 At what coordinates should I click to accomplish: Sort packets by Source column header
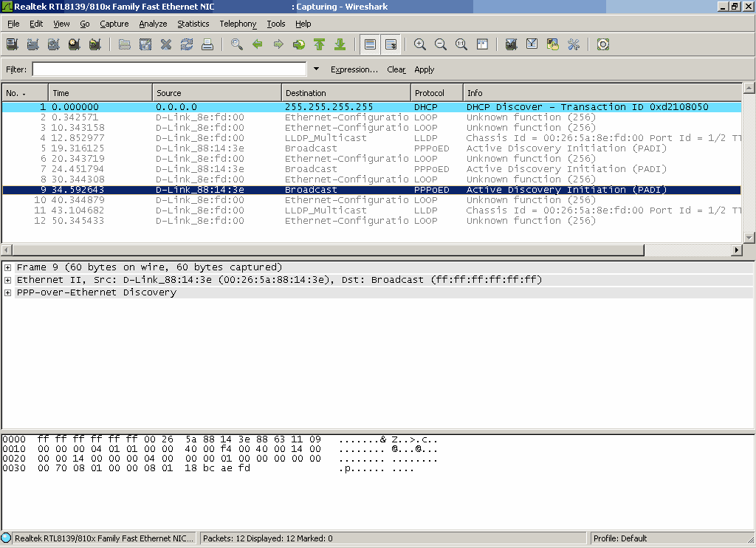[217, 92]
